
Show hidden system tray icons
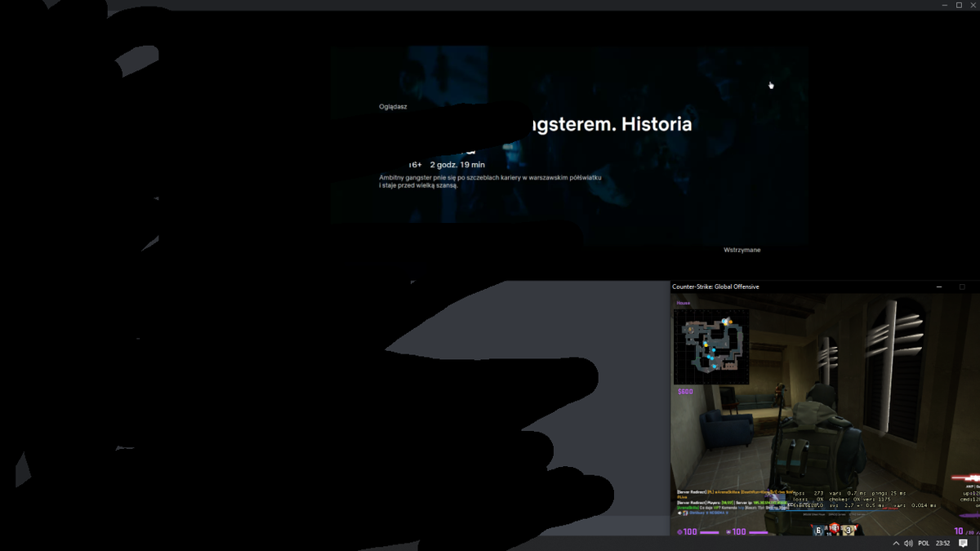coord(896,543)
